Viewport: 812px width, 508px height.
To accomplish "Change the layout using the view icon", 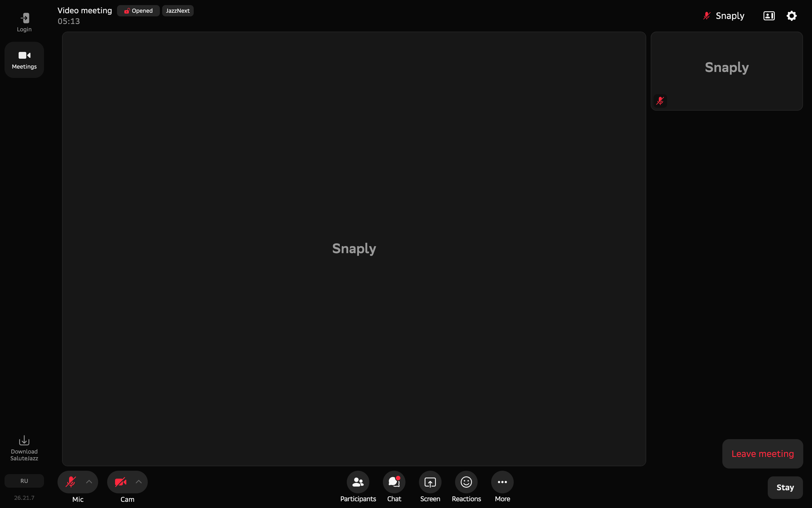I will click(769, 16).
